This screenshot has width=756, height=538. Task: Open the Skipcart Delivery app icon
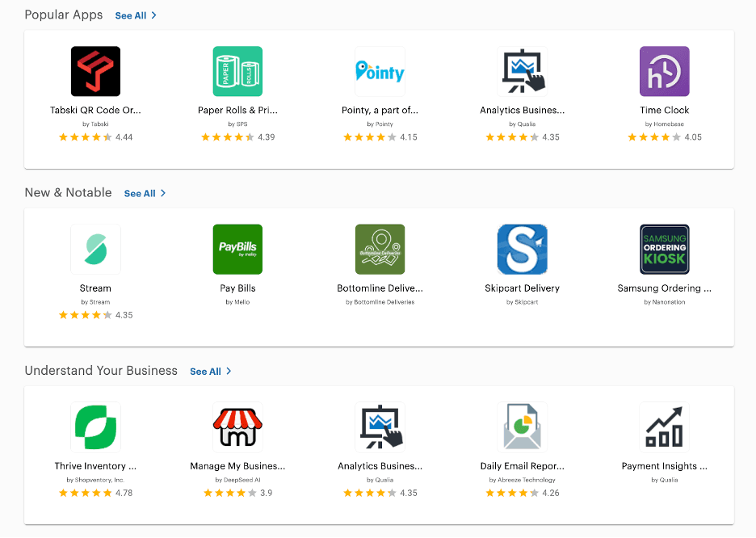tap(522, 249)
